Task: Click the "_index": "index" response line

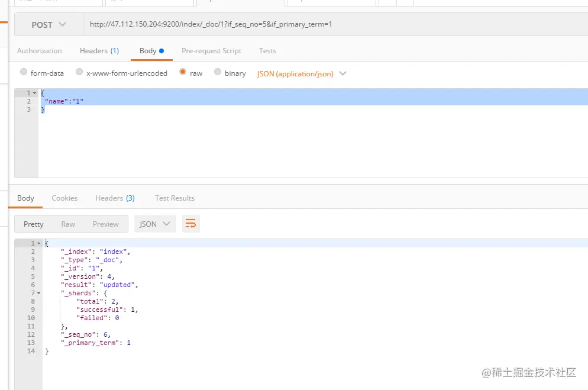Action: click(x=95, y=252)
